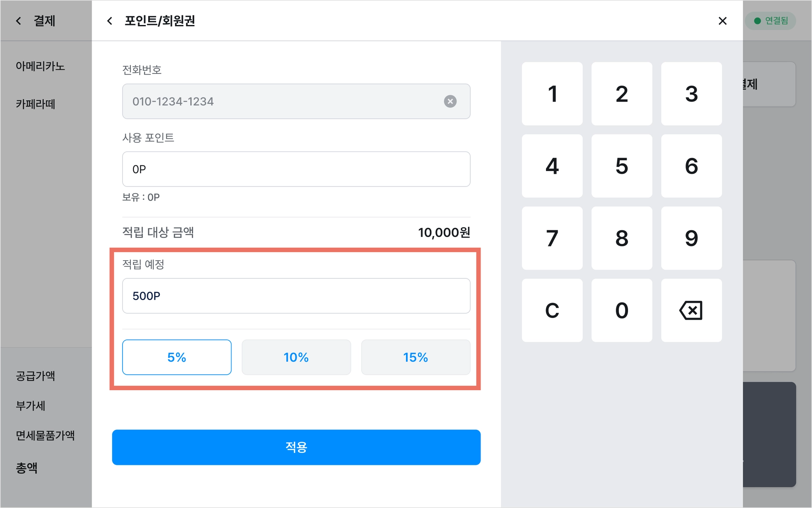Tap the C clear key

(x=552, y=310)
